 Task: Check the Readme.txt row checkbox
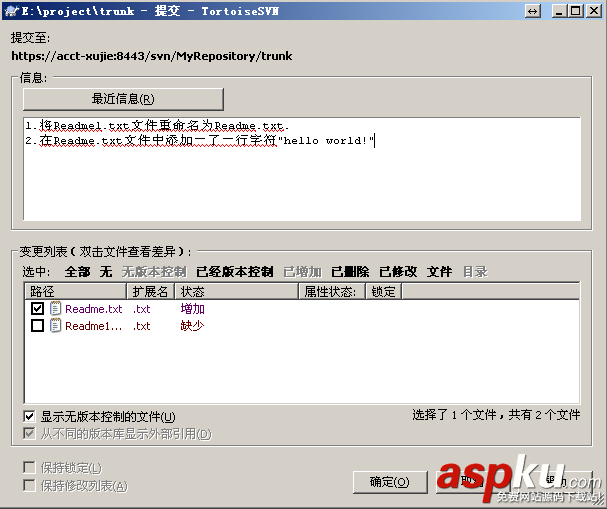pos(37,308)
